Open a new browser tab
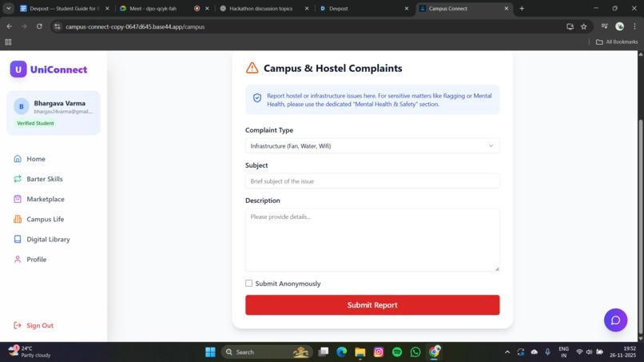The width and height of the screenshot is (644, 362). (x=522, y=8)
